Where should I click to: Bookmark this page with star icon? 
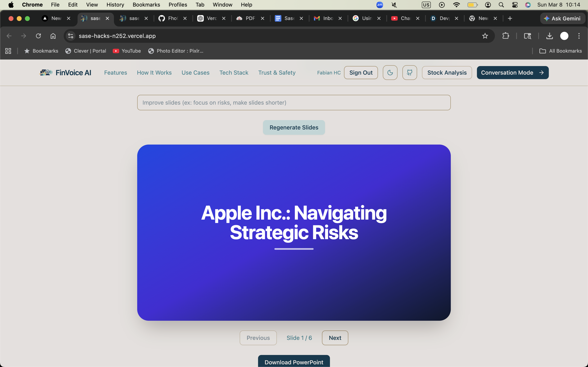click(485, 36)
